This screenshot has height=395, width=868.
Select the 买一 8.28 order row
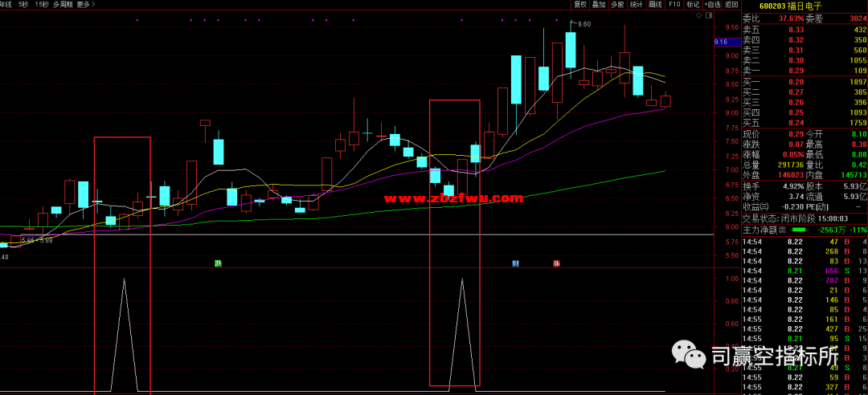(805, 82)
